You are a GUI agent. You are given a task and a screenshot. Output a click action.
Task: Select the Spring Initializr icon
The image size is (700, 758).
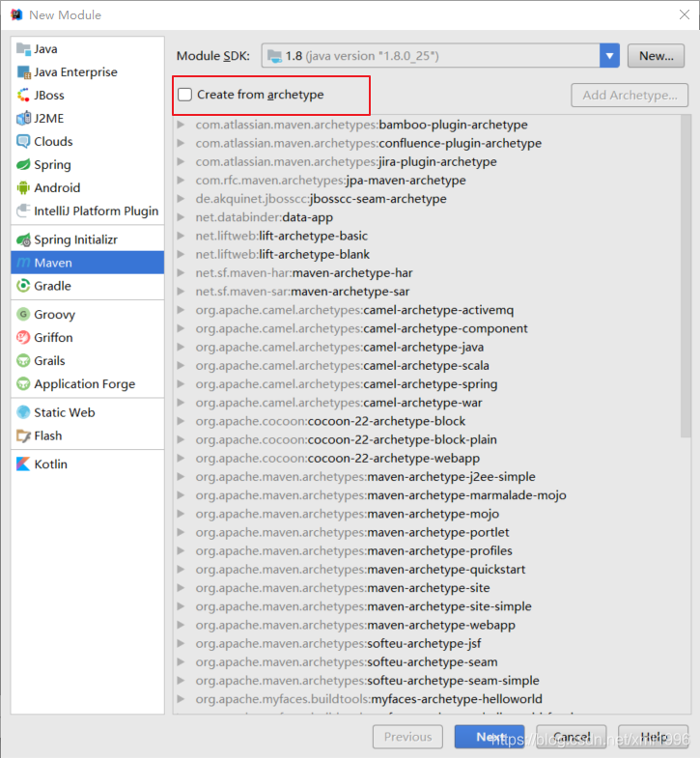coord(23,239)
